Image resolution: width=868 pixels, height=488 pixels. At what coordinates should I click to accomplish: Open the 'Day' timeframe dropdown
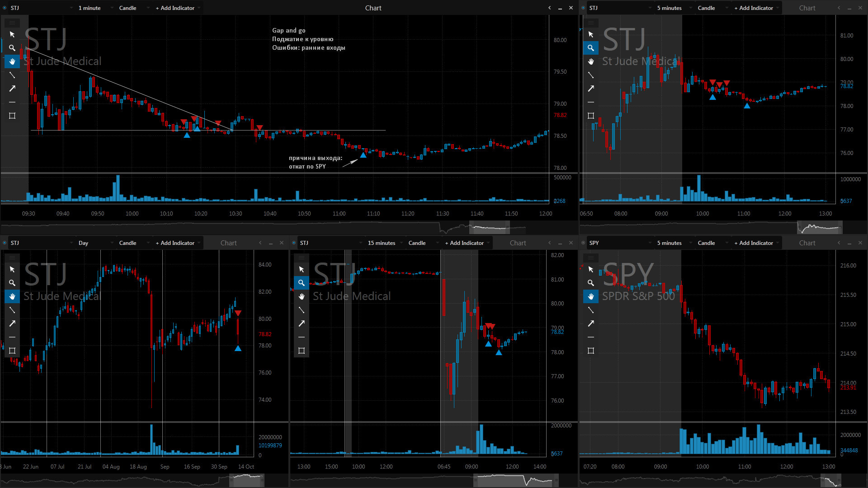click(96, 243)
